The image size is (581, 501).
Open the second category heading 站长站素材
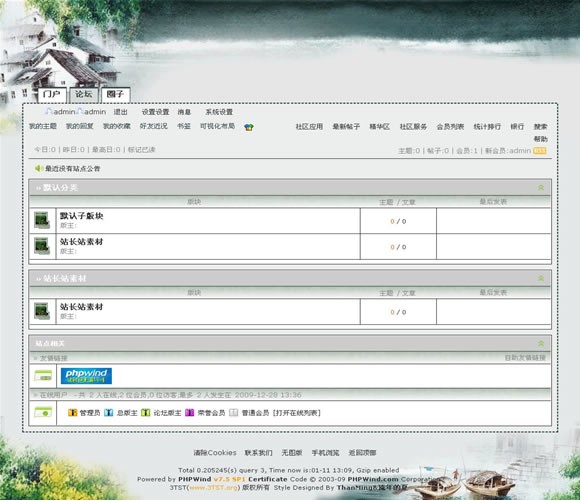(x=65, y=279)
